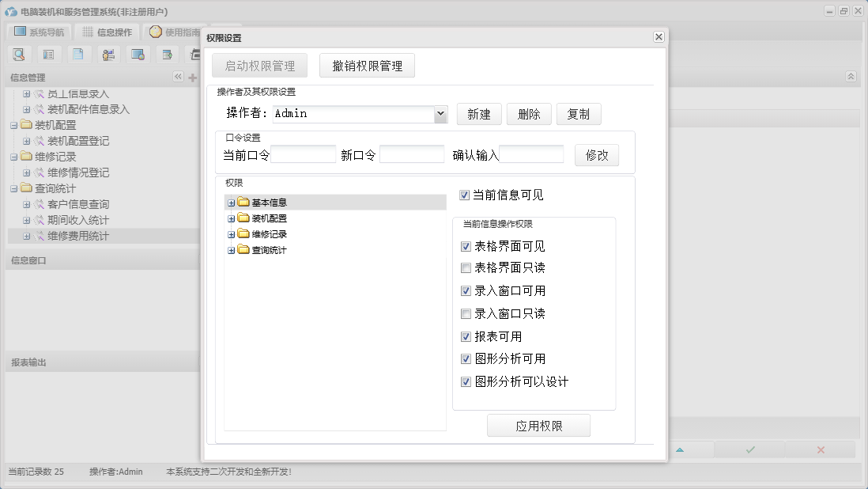Close the 权限设置 dialog
868x489 pixels.
click(x=659, y=36)
